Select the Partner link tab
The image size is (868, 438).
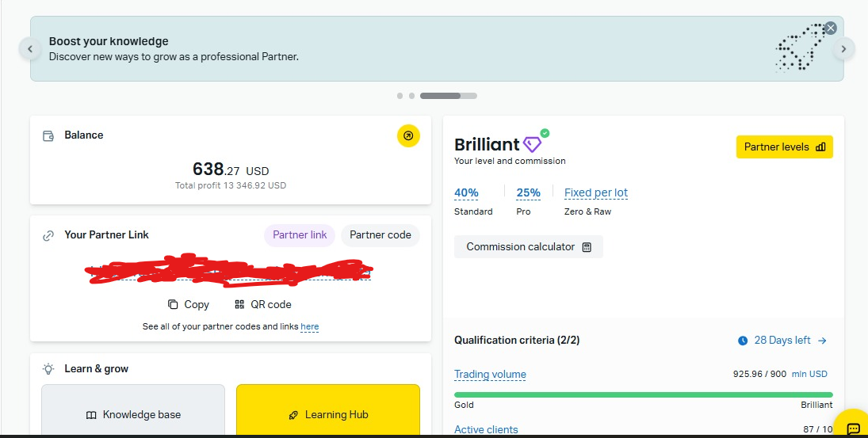300,235
